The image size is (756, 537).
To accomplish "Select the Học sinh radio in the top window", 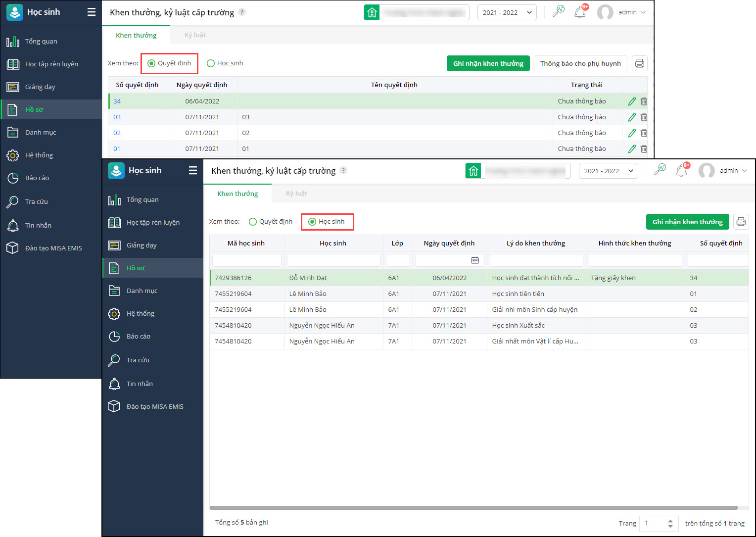I will point(211,63).
